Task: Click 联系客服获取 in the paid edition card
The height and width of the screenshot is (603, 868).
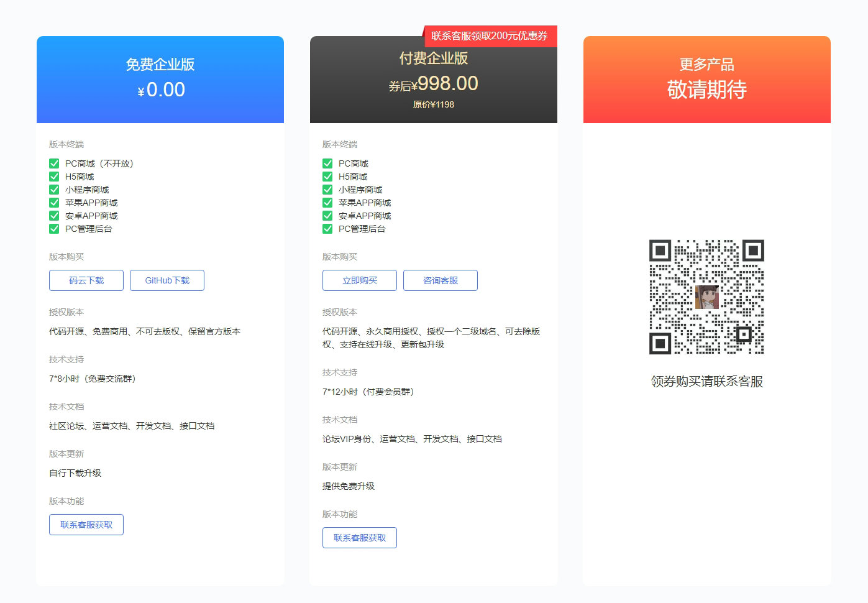Action: (x=360, y=538)
